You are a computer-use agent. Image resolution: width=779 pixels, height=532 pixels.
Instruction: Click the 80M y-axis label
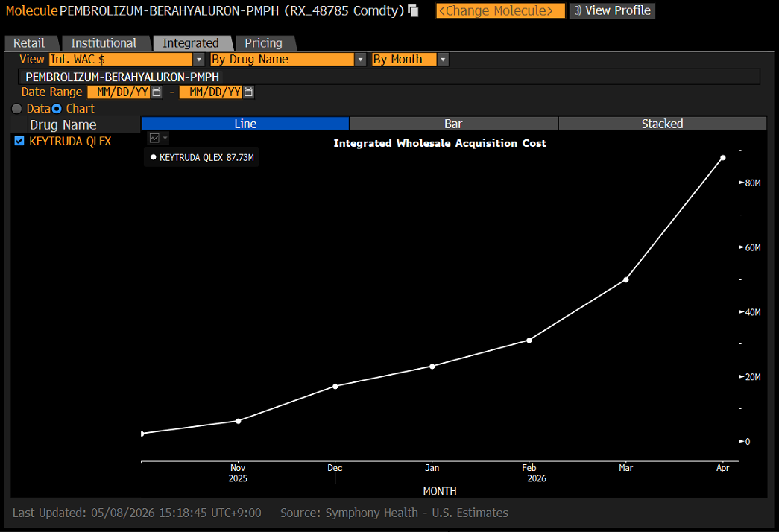(753, 183)
